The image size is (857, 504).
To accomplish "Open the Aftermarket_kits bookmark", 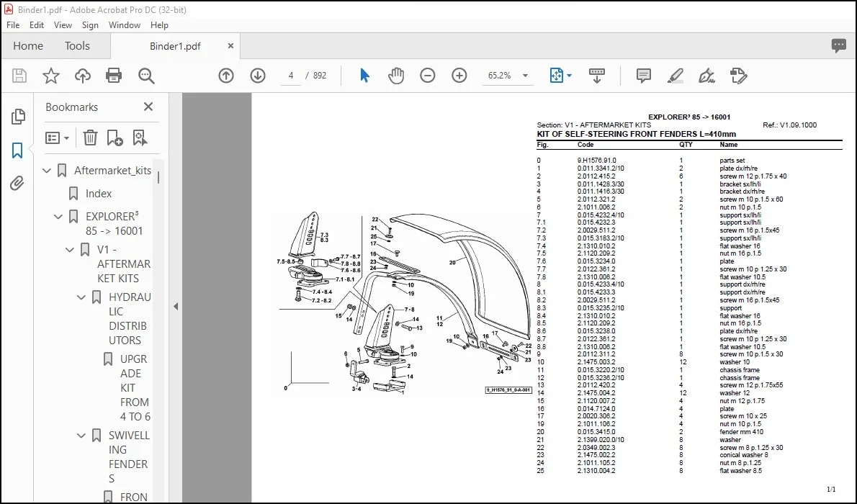I will point(112,171).
